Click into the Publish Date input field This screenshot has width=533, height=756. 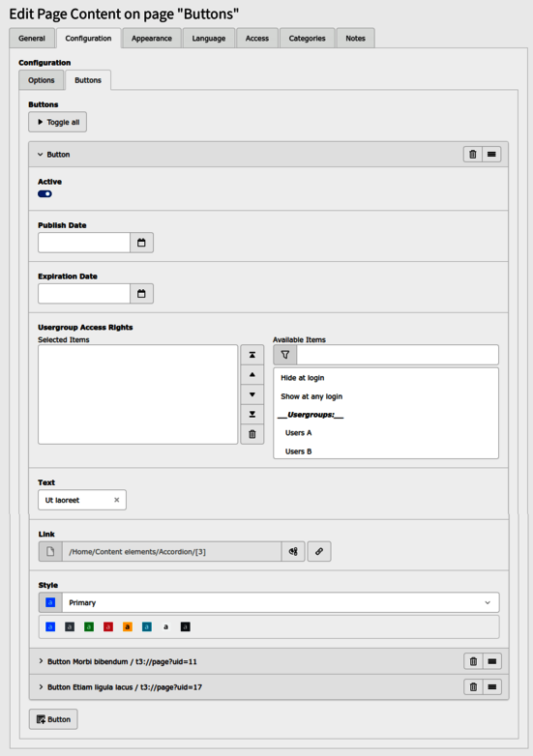click(84, 243)
